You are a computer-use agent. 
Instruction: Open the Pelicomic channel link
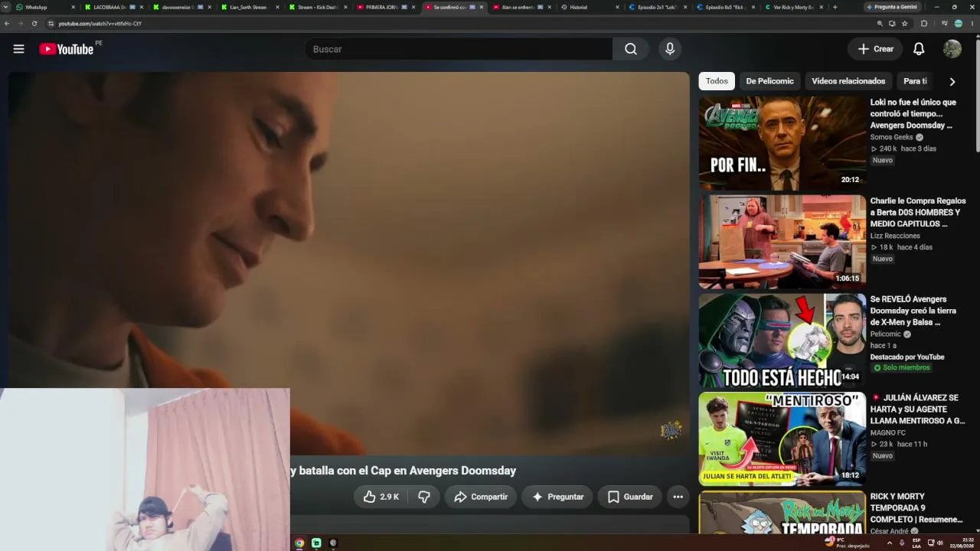(x=886, y=334)
